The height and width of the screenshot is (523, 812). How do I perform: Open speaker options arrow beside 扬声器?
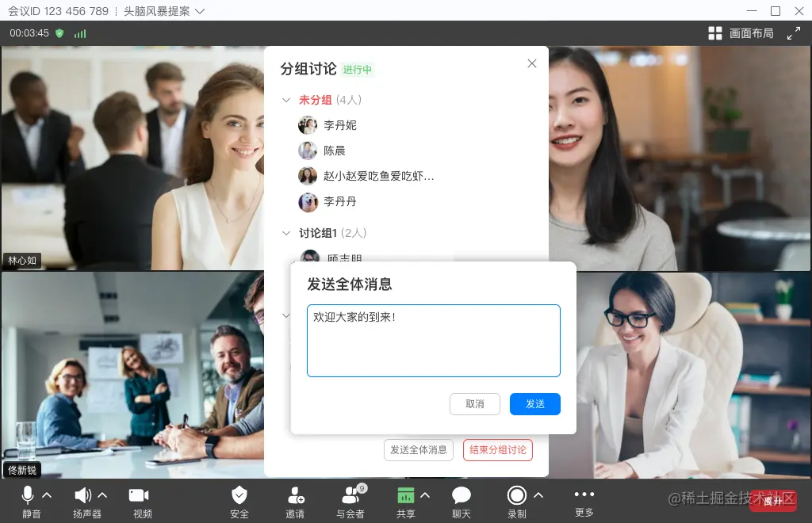[102, 495]
